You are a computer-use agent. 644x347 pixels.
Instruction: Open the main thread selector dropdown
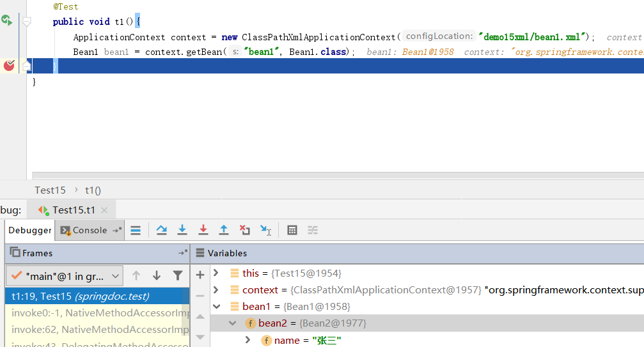tap(65, 276)
